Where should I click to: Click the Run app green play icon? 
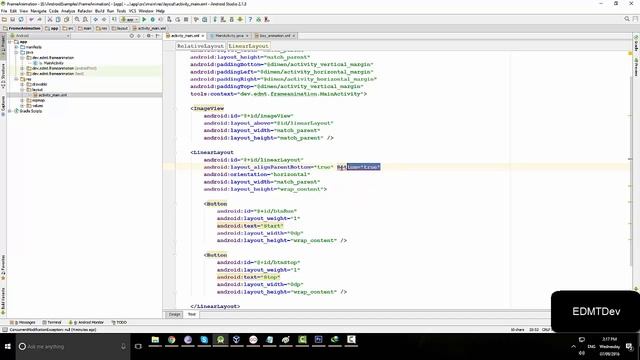[144, 19]
